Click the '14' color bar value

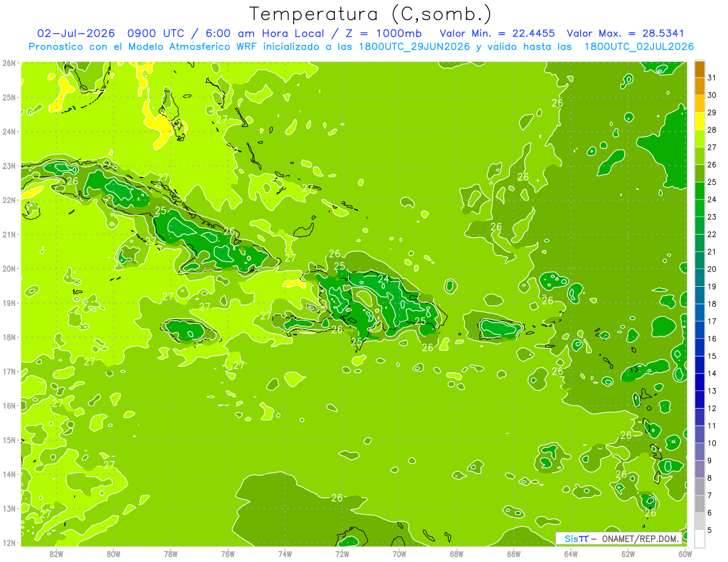pos(712,373)
